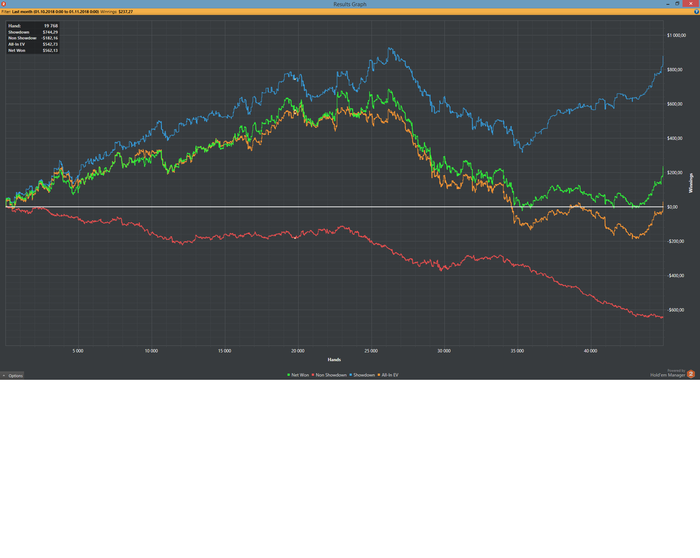
Task: Expand the Options panel
Action: (12, 375)
